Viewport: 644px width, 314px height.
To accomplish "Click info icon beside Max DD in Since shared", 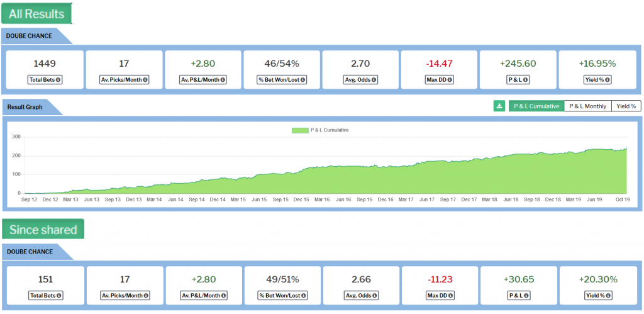I will [449, 295].
